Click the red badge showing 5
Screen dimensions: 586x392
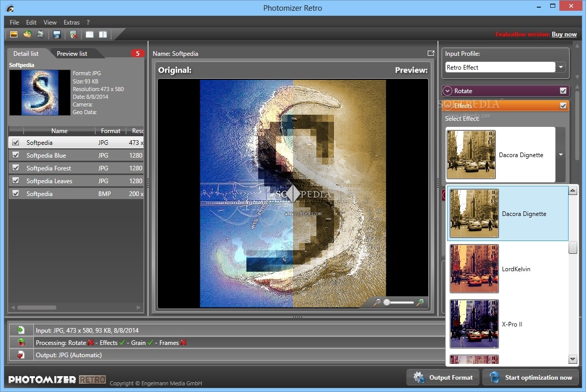[x=137, y=53]
